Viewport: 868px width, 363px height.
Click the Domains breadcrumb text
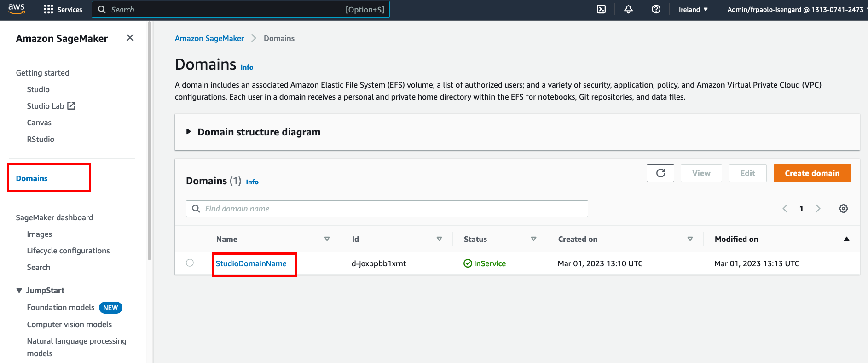[279, 38]
